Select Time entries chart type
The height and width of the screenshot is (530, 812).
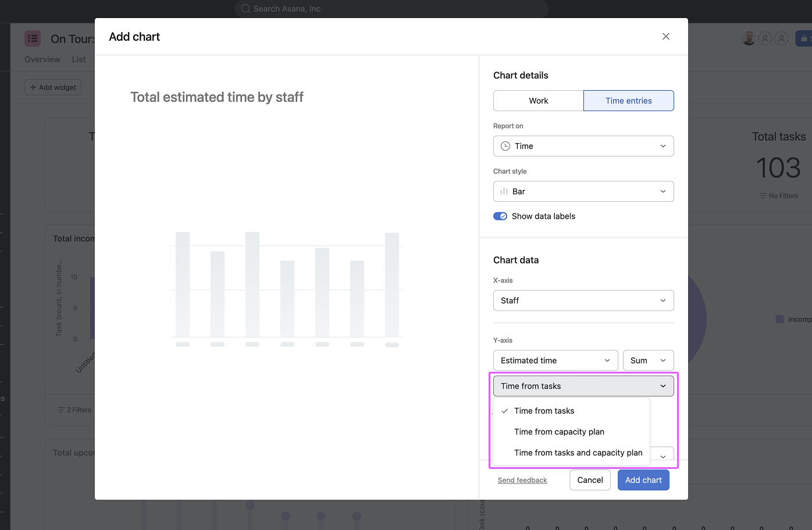pyautogui.click(x=628, y=101)
